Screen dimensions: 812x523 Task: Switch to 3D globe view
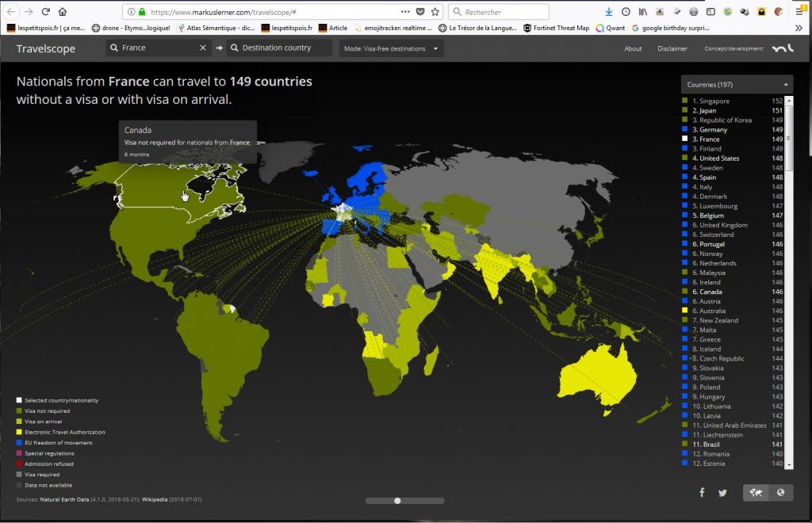click(781, 493)
